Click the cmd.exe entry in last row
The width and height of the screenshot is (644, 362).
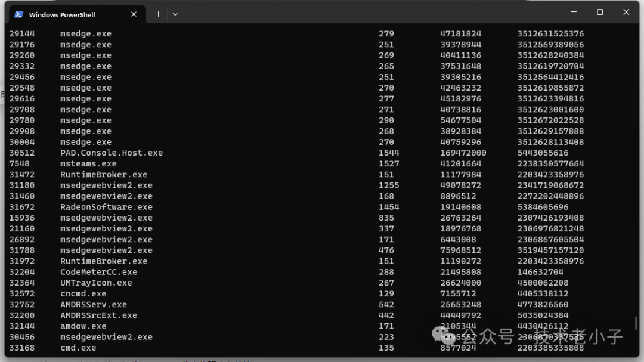click(78, 348)
